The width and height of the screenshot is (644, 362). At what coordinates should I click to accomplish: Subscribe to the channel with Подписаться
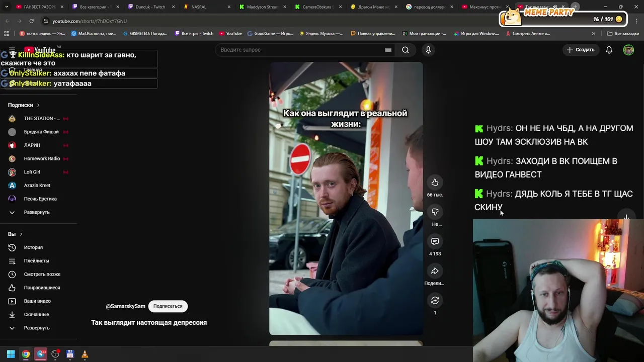click(168, 306)
